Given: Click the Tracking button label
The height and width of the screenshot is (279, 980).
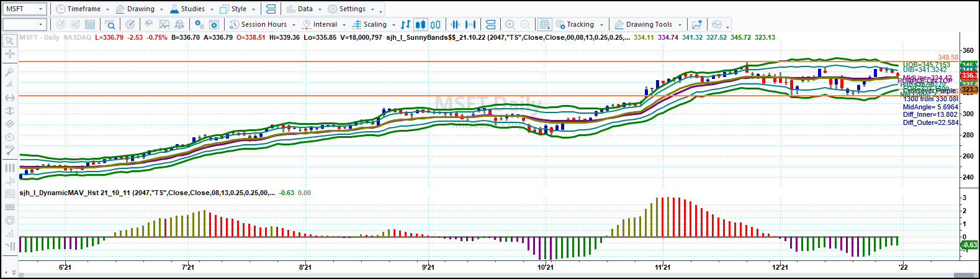Looking at the screenshot, I should tap(580, 24).
